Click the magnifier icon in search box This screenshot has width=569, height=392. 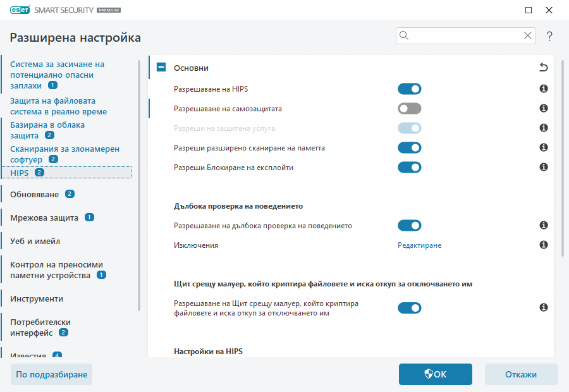404,35
